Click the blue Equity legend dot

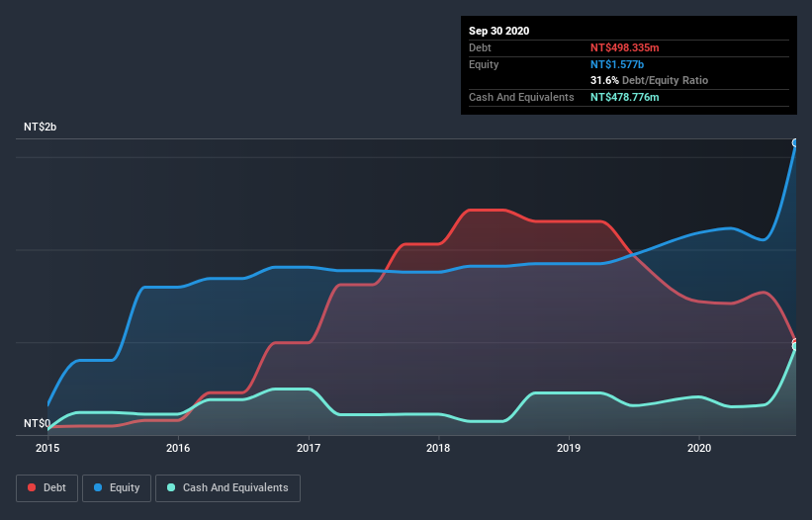point(98,487)
